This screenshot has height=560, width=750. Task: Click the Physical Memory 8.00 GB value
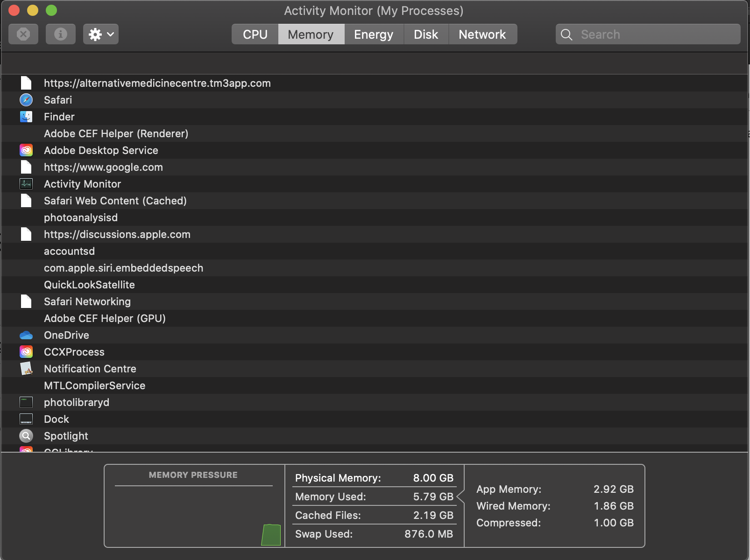point(433,478)
